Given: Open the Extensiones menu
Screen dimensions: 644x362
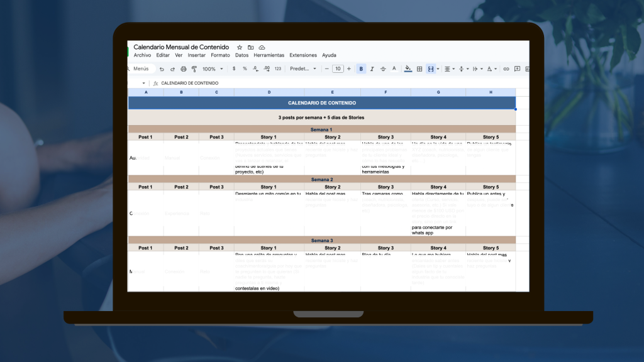Looking at the screenshot, I should point(303,55).
